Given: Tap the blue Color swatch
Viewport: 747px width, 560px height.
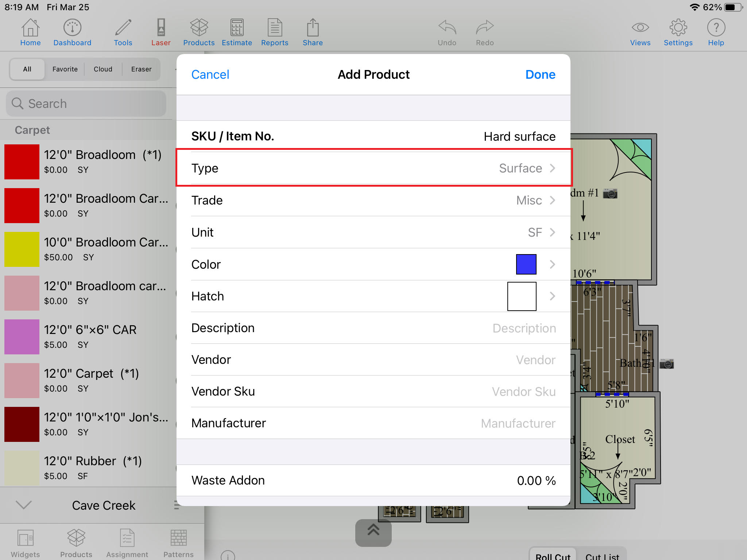Looking at the screenshot, I should coord(526,264).
